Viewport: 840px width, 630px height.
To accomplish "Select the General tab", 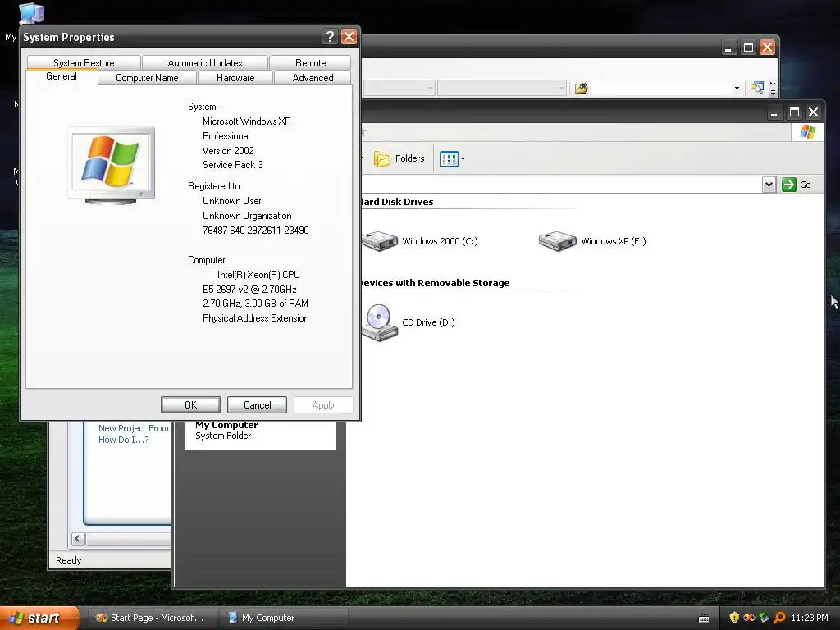I will click(x=62, y=76).
